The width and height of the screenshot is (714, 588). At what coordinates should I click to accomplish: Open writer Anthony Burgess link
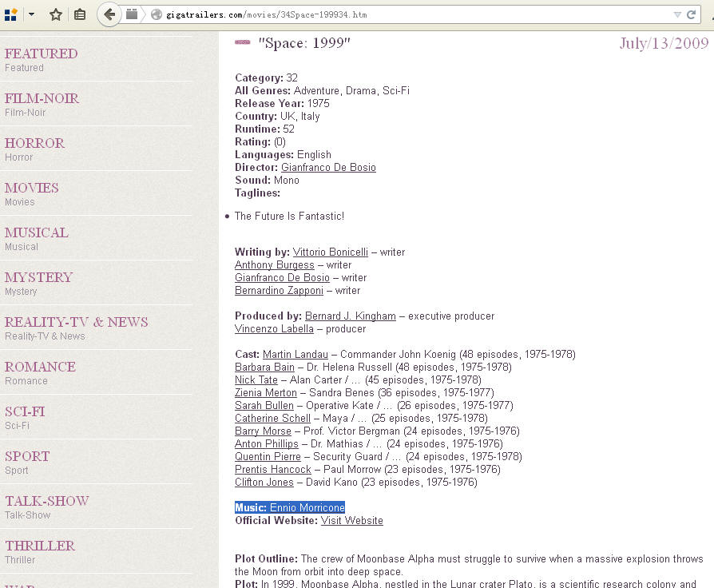275,264
